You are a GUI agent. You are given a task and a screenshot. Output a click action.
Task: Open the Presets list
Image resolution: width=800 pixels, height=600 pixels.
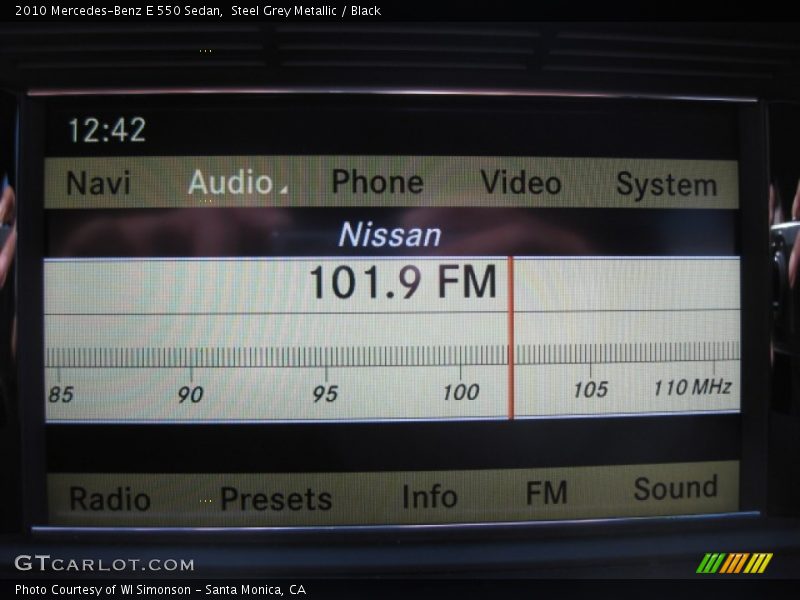276,498
